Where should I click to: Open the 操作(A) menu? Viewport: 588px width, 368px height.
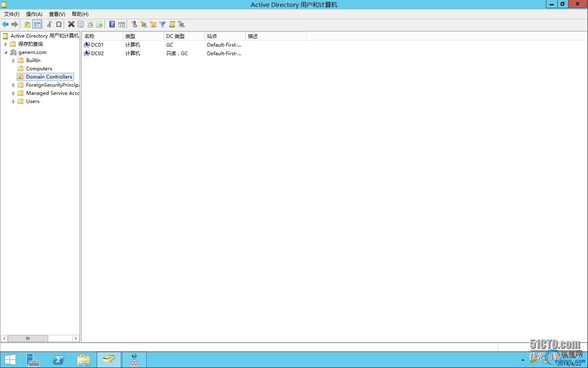pos(34,14)
